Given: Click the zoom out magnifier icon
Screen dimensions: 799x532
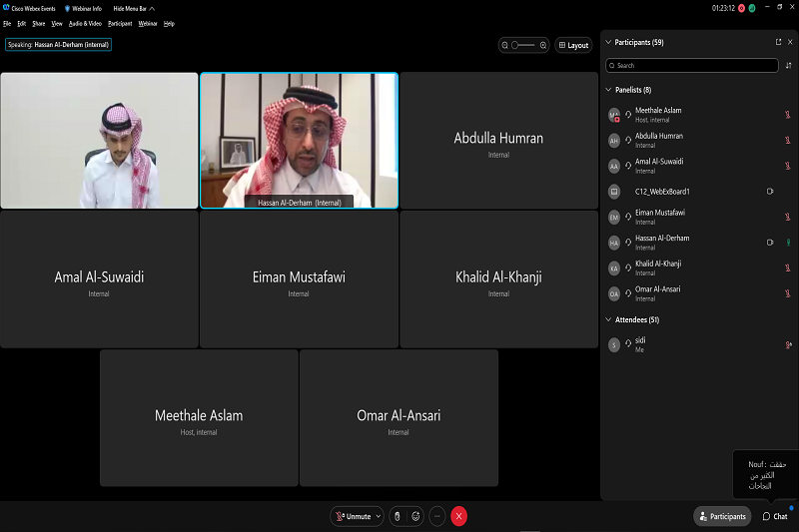Looking at the screenshot, I should click(505, 45).
